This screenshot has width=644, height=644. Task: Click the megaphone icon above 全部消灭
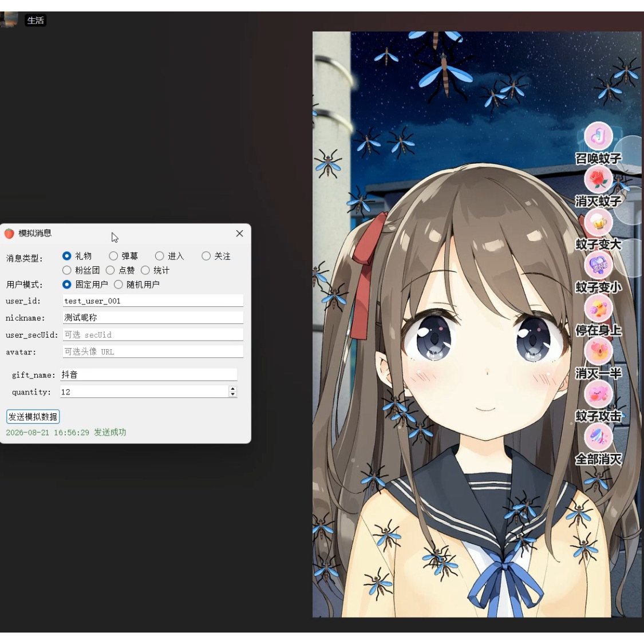(x=598, y=437)
